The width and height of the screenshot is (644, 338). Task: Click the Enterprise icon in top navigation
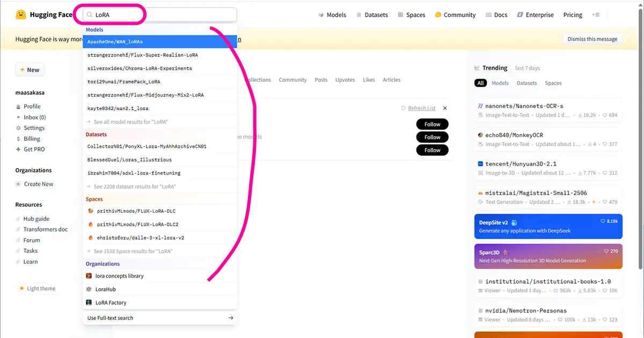coord(520,15)
